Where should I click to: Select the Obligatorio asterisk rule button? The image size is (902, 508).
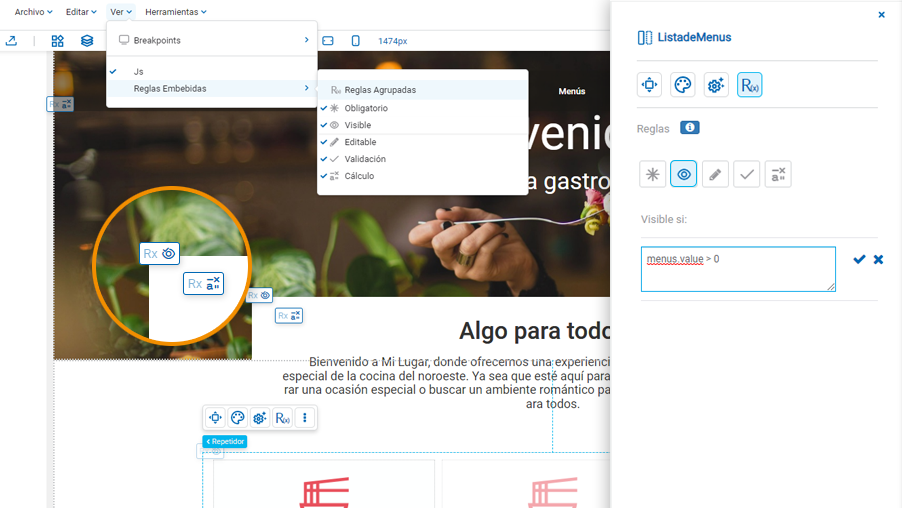point(652,174)
